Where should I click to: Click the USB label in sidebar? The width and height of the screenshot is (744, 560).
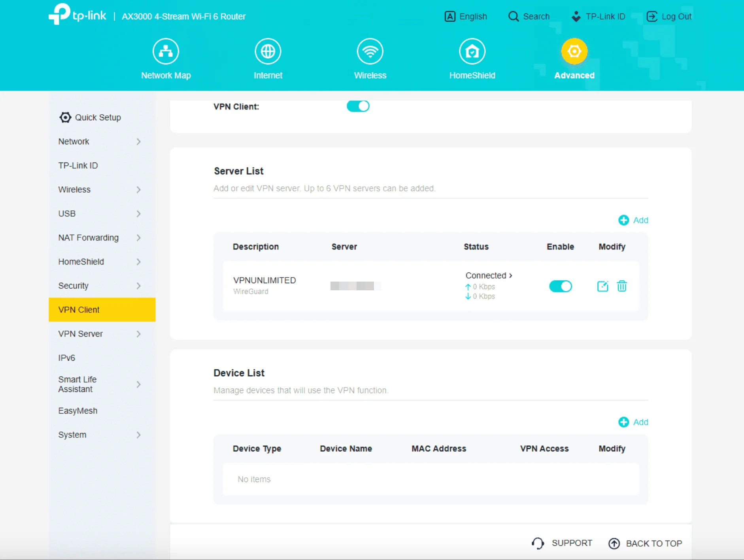point(67,214)
